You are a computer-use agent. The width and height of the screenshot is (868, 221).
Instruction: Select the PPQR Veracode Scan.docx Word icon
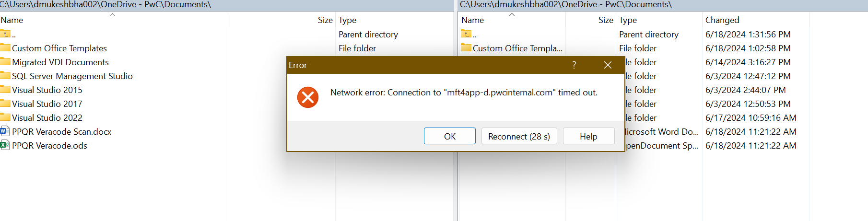pos(5,131)
